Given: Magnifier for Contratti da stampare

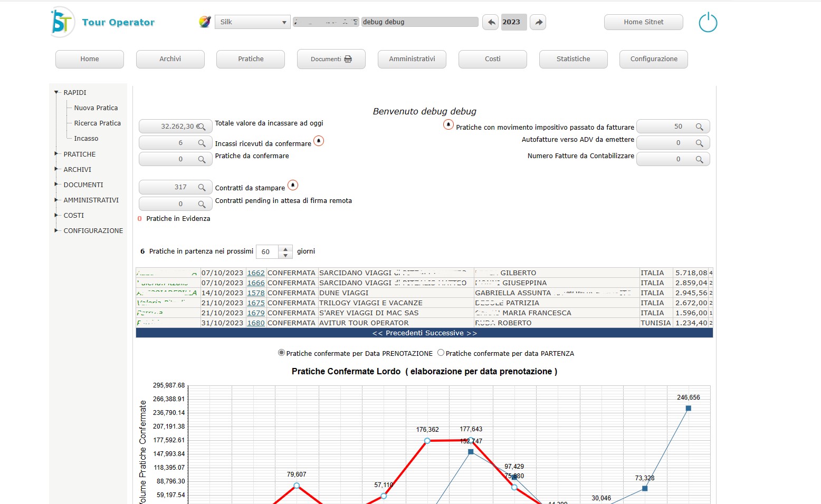Looking at the screenshot, I should point(202,187).
